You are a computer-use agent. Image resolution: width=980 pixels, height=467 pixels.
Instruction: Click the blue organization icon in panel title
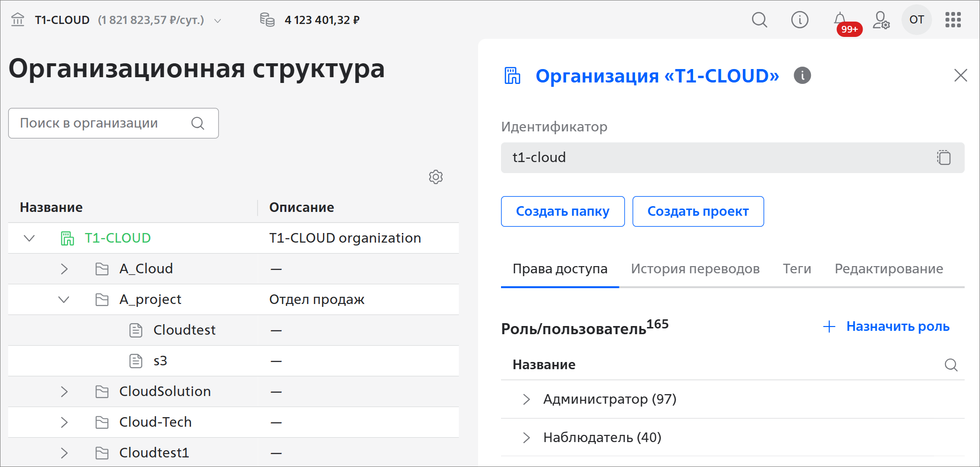pyautogui.click(x=513, y=76)
